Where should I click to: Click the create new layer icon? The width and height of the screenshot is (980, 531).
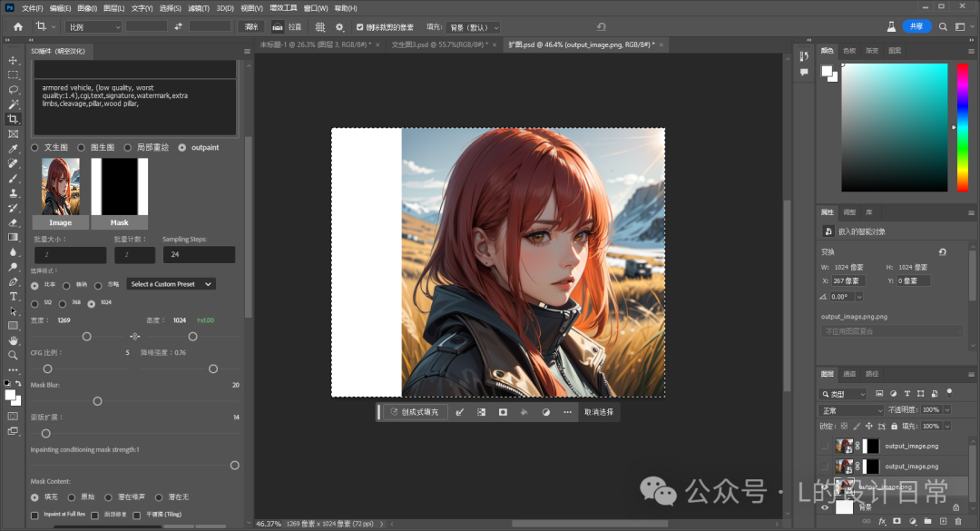pyautogui.click(x=942, y=520)
